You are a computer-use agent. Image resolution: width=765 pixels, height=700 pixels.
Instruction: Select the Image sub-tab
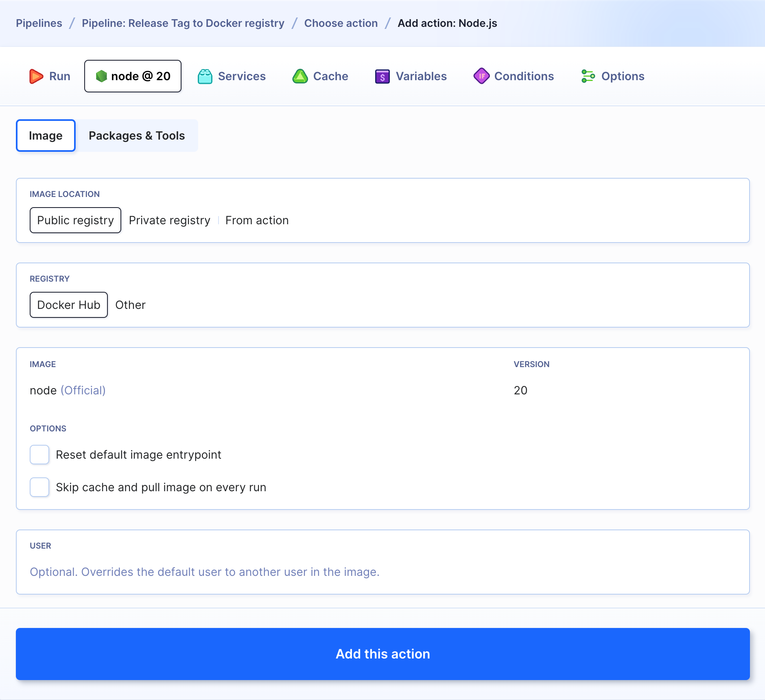point(46,136)
